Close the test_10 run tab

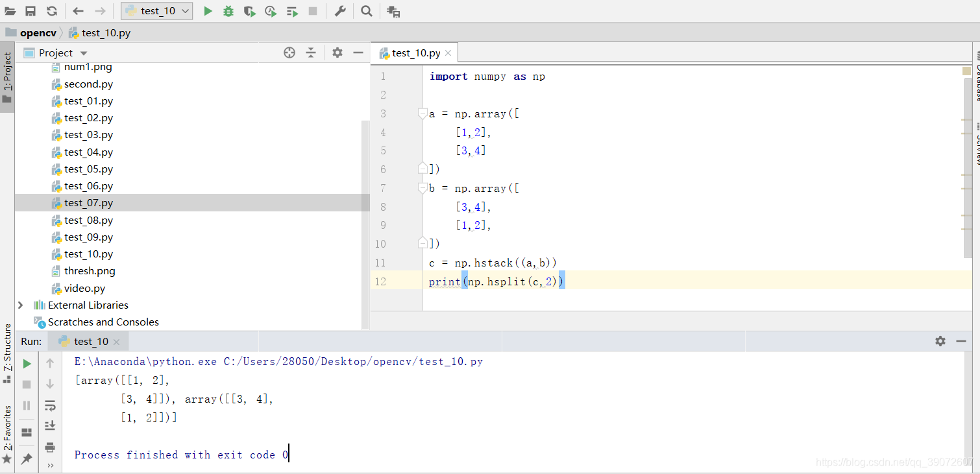point(117,342)
